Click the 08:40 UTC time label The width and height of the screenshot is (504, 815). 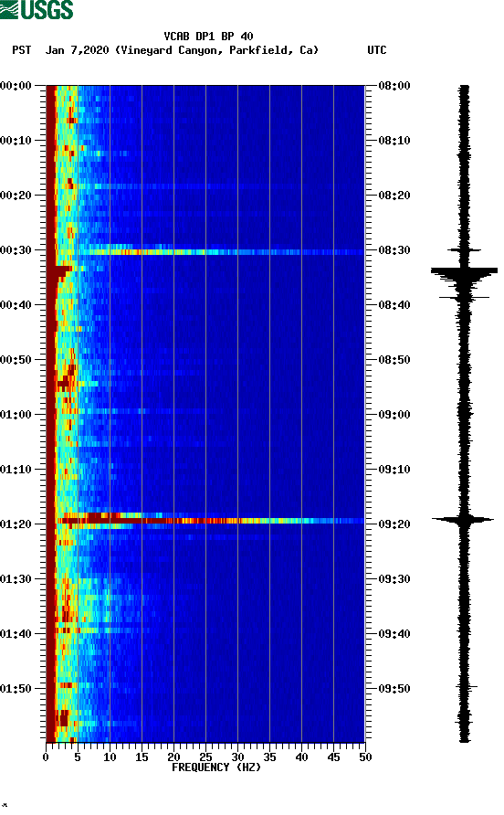[394, 305]
